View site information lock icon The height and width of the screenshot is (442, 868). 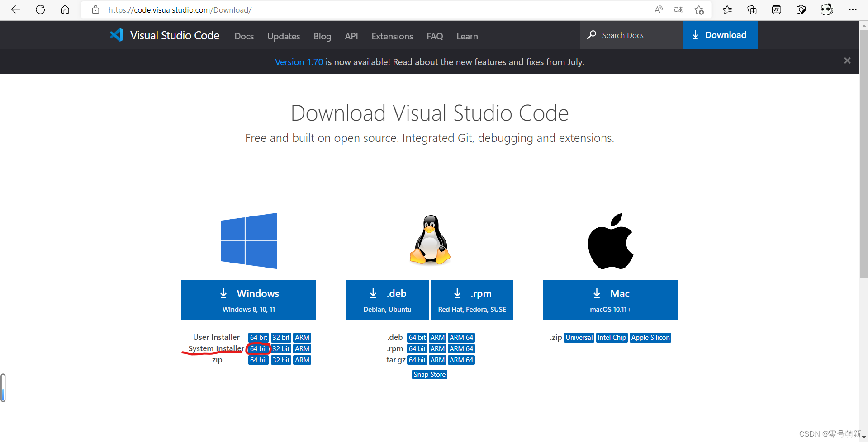tap(95, 9)
